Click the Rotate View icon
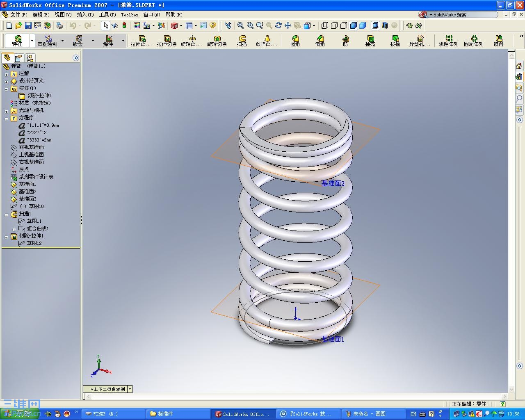The image size is (525, 420). (278, 25)
